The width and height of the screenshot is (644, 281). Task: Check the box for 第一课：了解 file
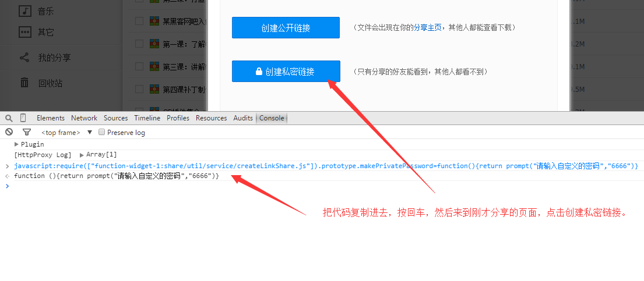click(139, 44)
